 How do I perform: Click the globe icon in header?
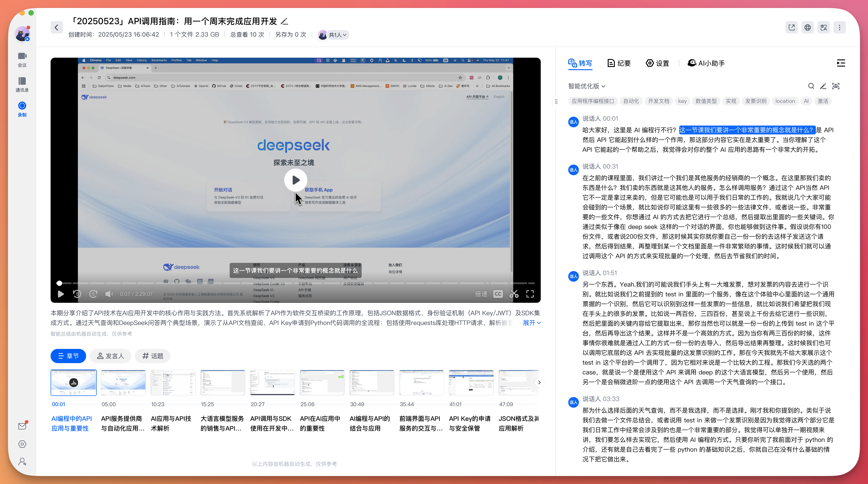(808, 27)
